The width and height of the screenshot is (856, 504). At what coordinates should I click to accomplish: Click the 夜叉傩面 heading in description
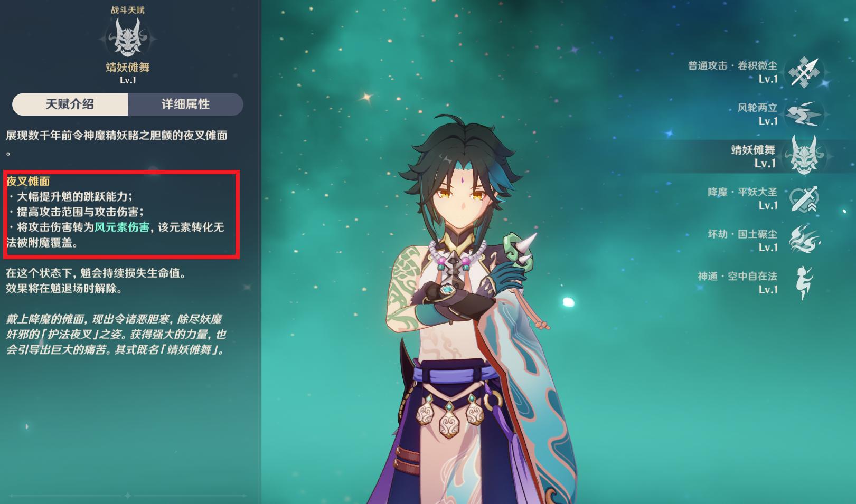(28, 182)
